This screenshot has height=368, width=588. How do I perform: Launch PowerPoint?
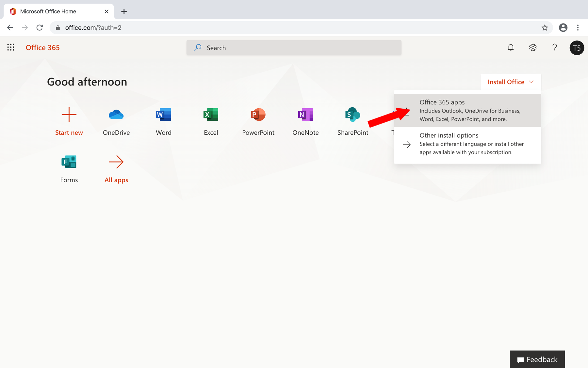pos(258,121)
